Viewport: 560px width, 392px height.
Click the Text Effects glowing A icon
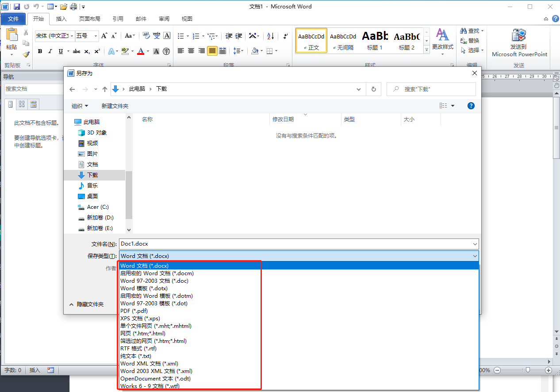click(111, 51)
